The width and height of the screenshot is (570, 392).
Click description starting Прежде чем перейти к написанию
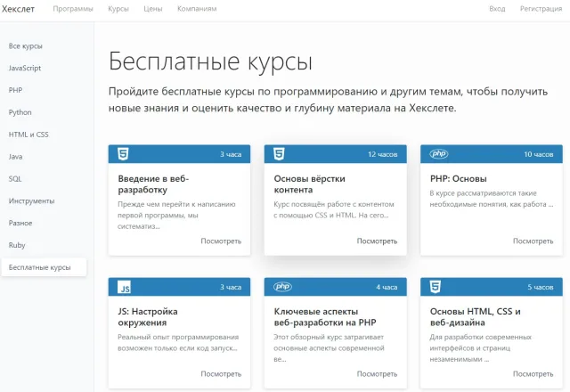click(176, 216)
